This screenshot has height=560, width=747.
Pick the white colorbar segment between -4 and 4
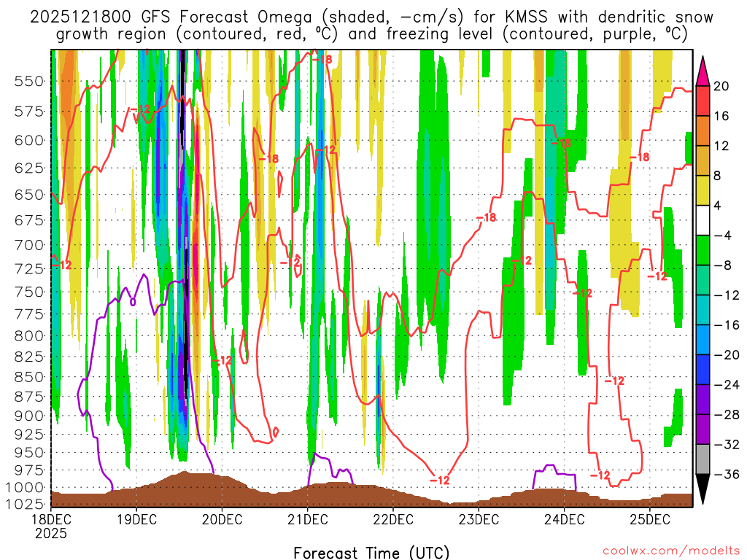point(703,220)
